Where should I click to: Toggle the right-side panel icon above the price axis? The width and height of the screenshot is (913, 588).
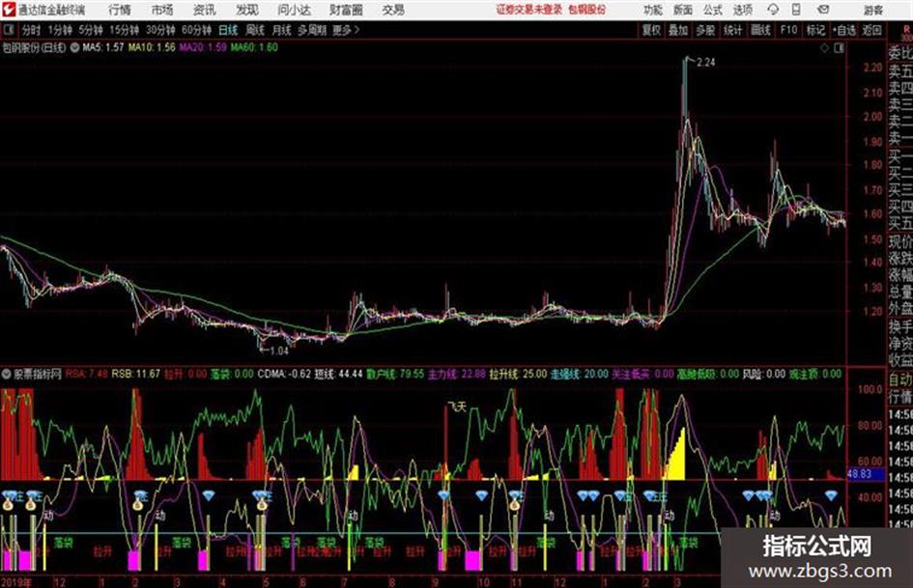click(839, 48)
